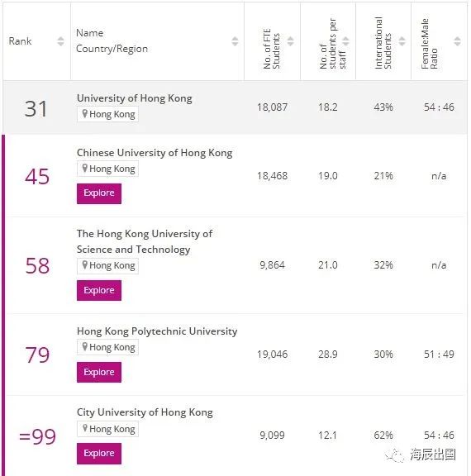Image resolution: width=471 pixels, height=476 pixels.
Task: Click location pin under Chinese University of Hong Kong
Action: click(x=84, y=169)
